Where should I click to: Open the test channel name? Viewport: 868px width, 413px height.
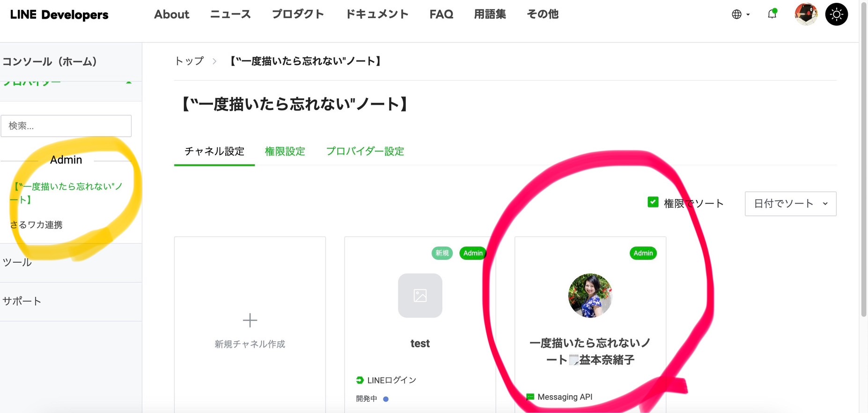(420, 344)
